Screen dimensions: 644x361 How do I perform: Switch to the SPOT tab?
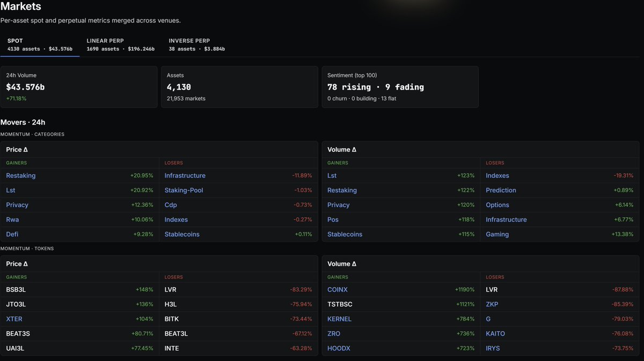pyautogui.click(x=40, y=45)
